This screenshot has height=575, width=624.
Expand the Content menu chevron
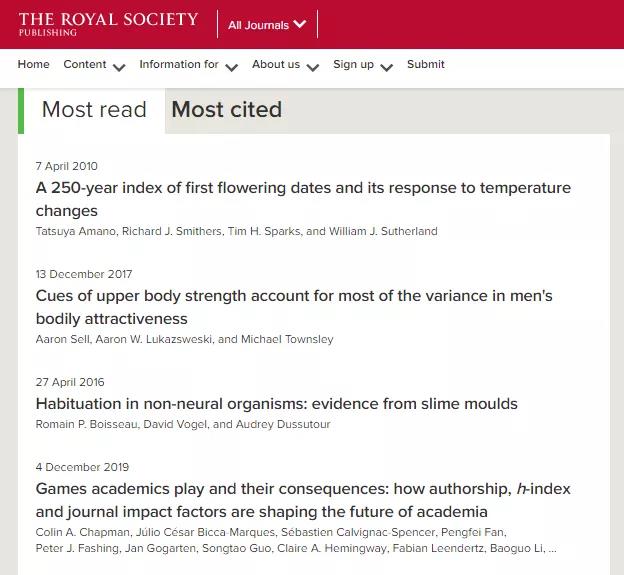(119, 67)
